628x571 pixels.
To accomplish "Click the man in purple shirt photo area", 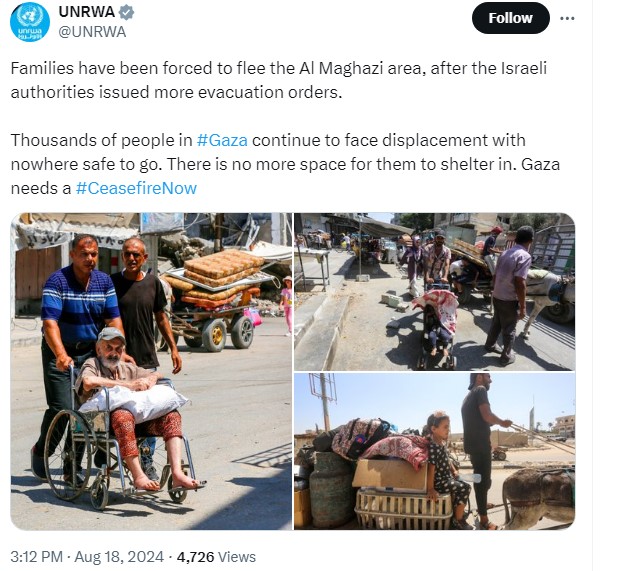I will point(509,294).
